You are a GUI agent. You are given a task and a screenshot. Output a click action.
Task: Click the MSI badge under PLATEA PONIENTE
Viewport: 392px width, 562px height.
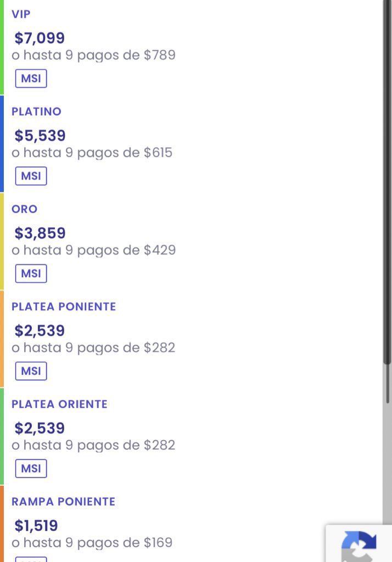pos(31,371)
